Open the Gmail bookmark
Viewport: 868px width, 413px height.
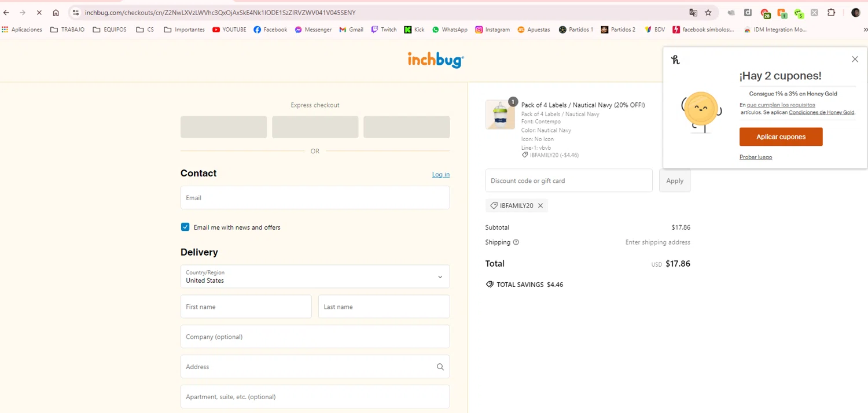[x=351, y=30]
